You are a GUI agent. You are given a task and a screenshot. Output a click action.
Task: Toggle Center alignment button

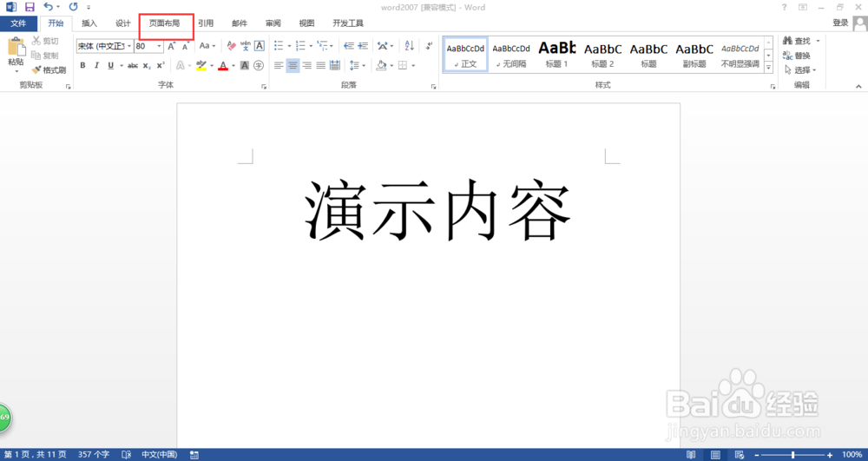pyautogui.click(x=293, y=65)
